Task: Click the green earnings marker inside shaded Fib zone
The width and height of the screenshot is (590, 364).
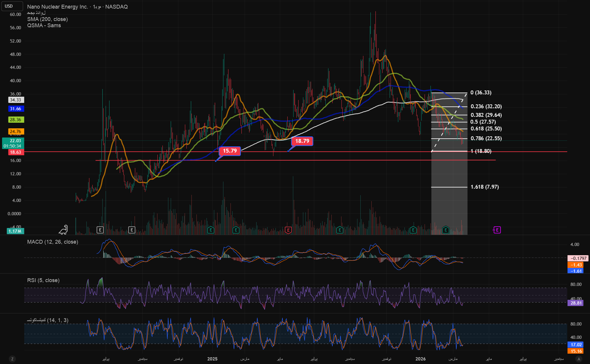Action: 446,230
